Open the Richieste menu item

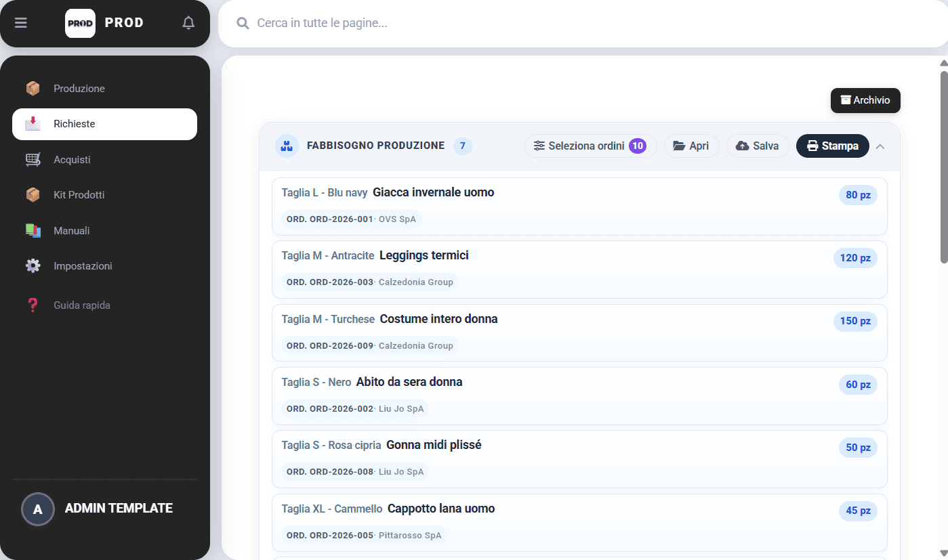coord(104,124)
